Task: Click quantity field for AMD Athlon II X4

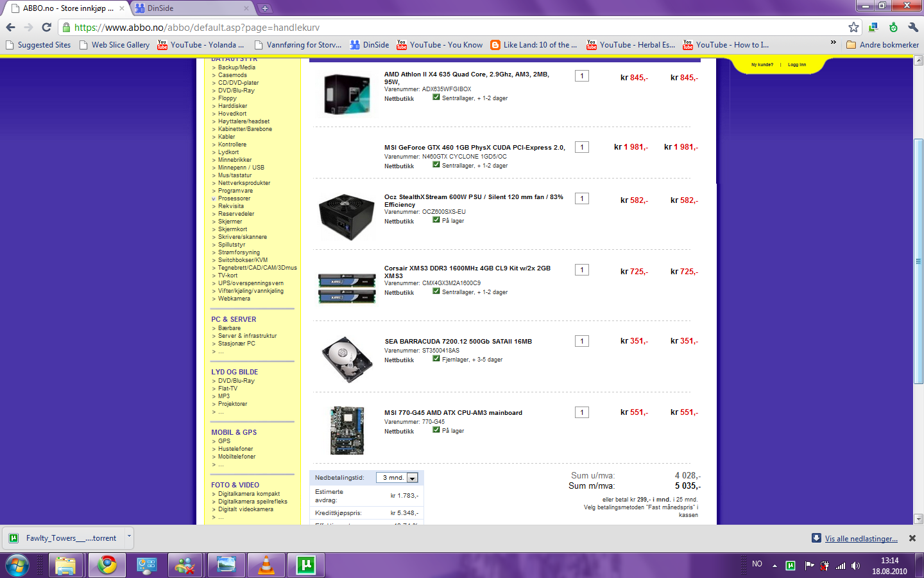Action: pyautogui.click(x=582, y=76)
